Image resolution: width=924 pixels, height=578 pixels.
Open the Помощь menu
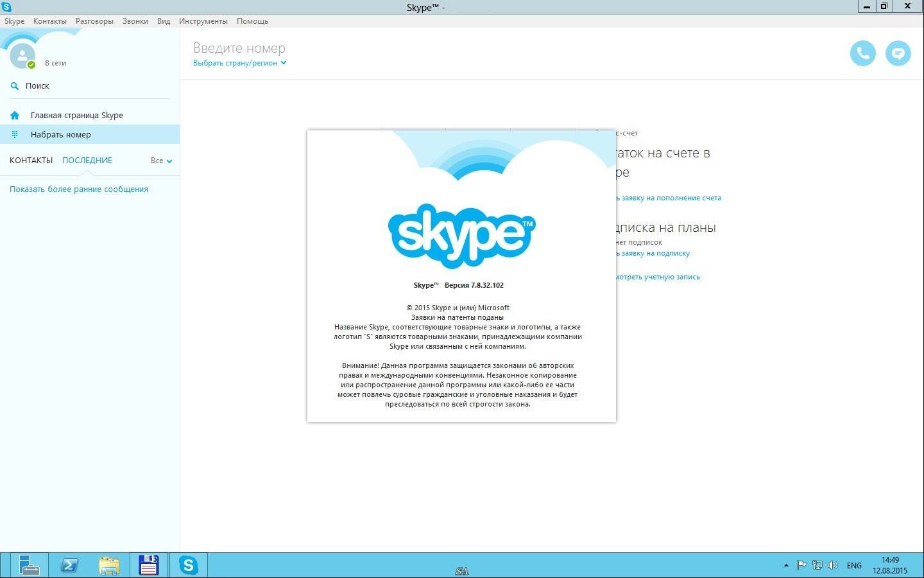[252, 21]
